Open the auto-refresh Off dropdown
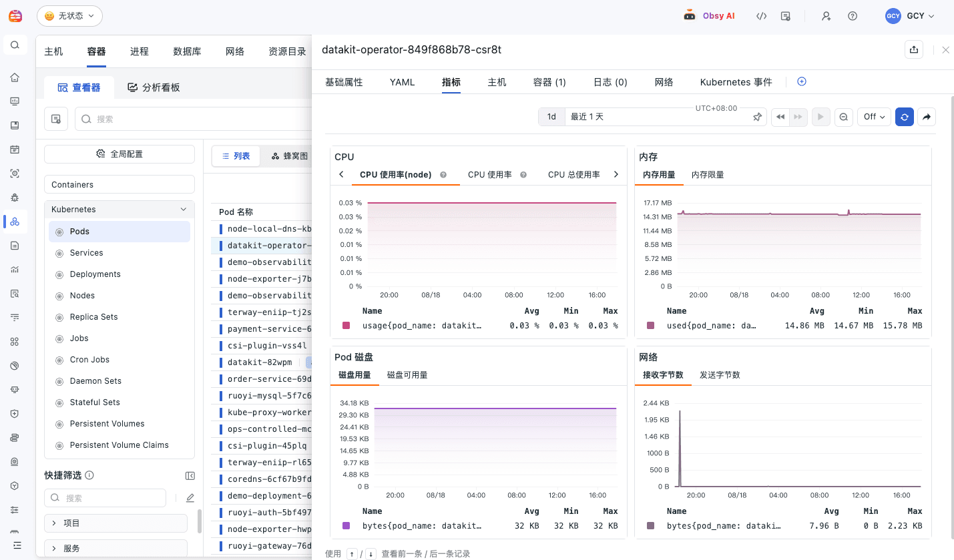This screenshot has height=560, width=954. click(x=874, y=117)
